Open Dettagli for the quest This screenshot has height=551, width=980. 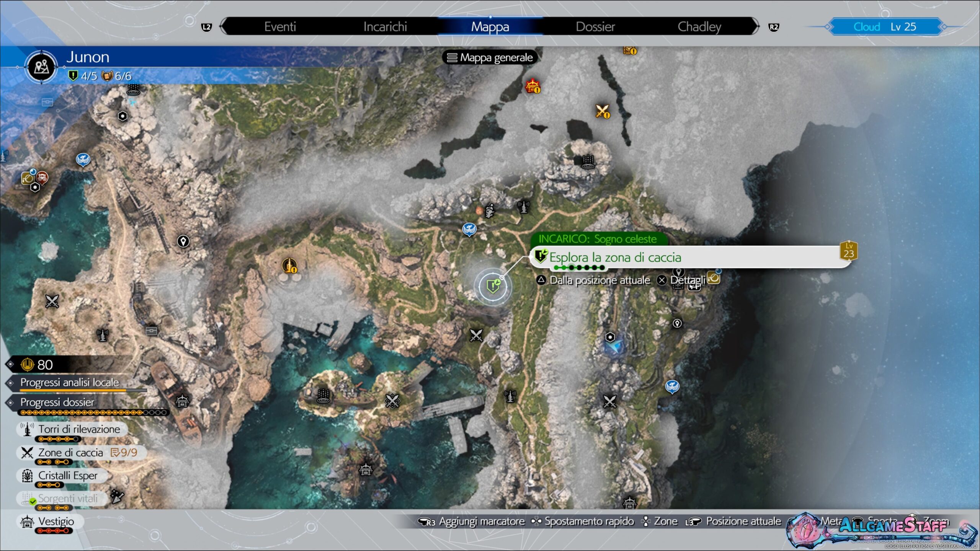click(x=681, y=280)
